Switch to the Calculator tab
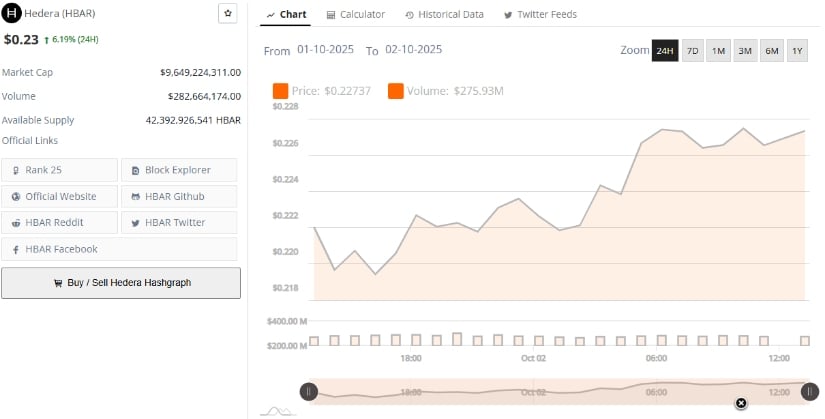 pos(355,15)
